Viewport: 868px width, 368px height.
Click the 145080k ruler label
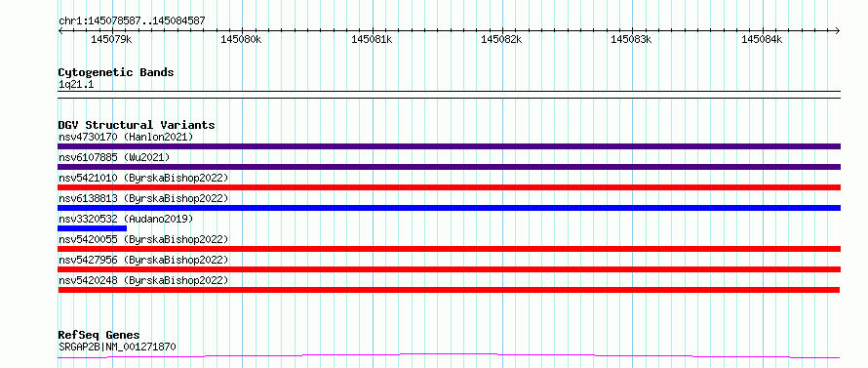241,39
